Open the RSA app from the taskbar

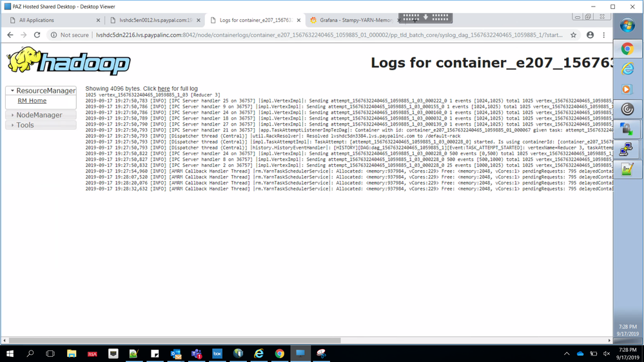click(x=92, y=354)
